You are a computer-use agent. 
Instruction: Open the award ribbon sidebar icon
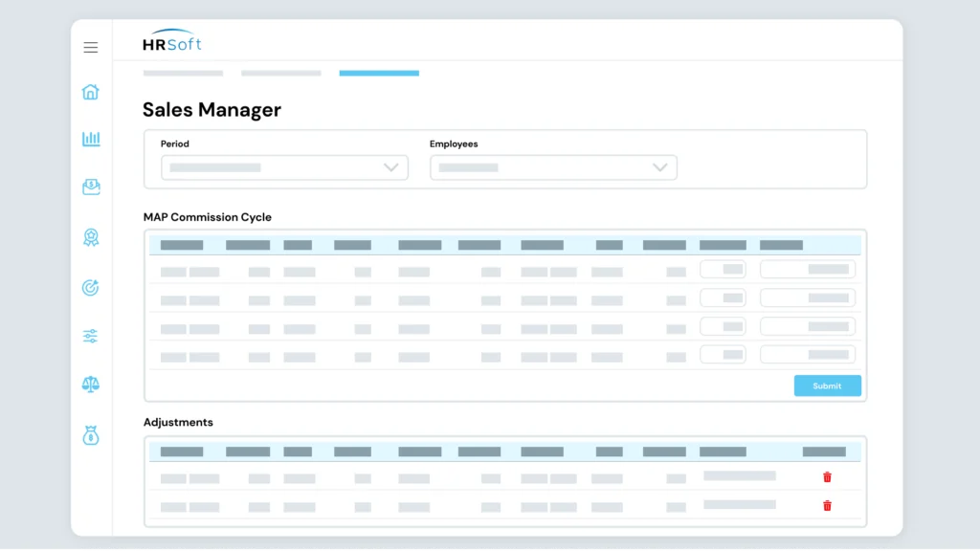click(x=91, y=237)
